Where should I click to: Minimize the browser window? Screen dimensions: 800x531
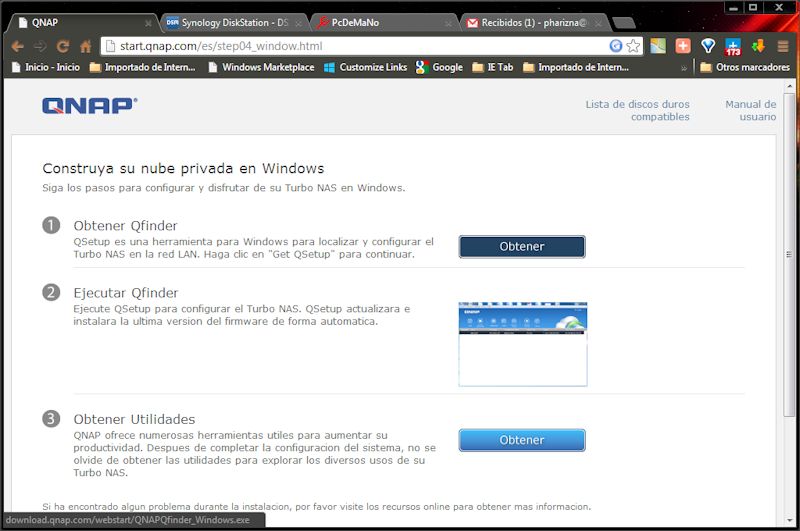click(x=733, y=8)
